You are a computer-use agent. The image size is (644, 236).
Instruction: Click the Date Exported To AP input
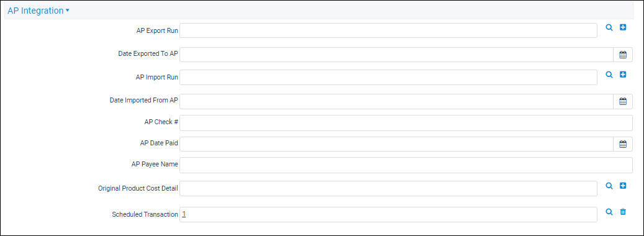[x=397, y=55]
